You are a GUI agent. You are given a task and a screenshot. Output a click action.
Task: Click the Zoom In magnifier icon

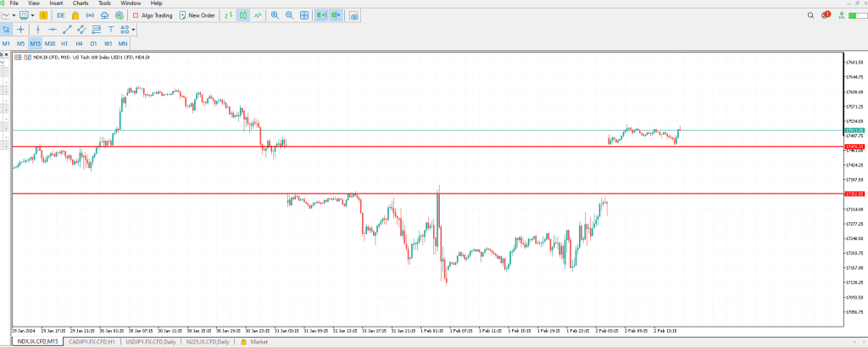275,15
